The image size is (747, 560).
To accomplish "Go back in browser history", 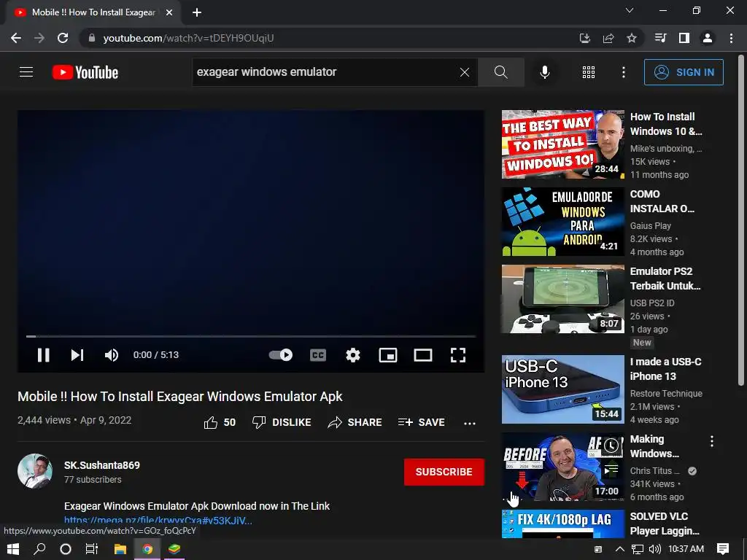I will coord(16,38).
